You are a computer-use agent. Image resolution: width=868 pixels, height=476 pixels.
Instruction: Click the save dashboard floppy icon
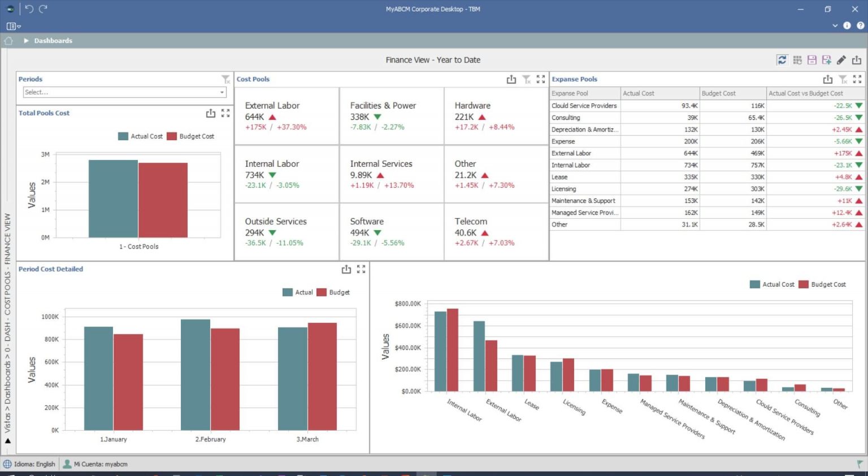(x=812, y=60)
